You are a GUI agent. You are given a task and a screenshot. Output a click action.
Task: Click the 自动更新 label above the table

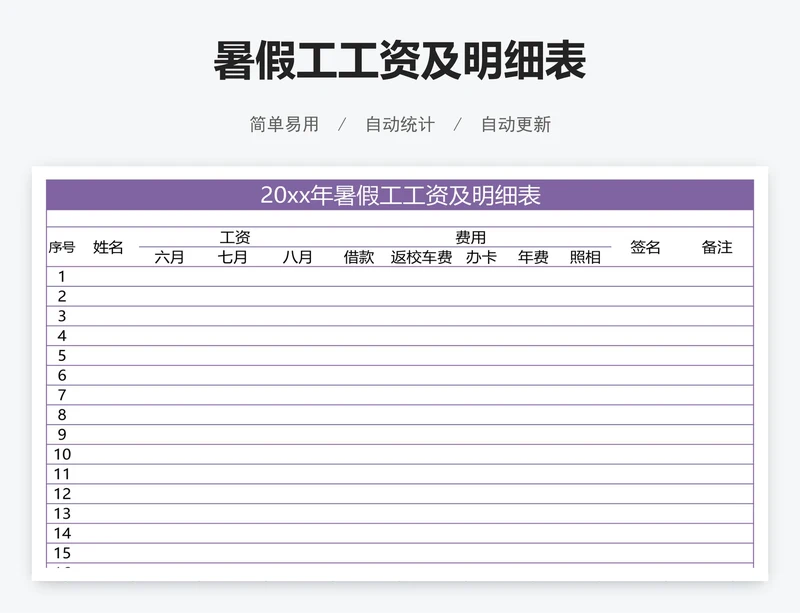[x=517, y=124]
